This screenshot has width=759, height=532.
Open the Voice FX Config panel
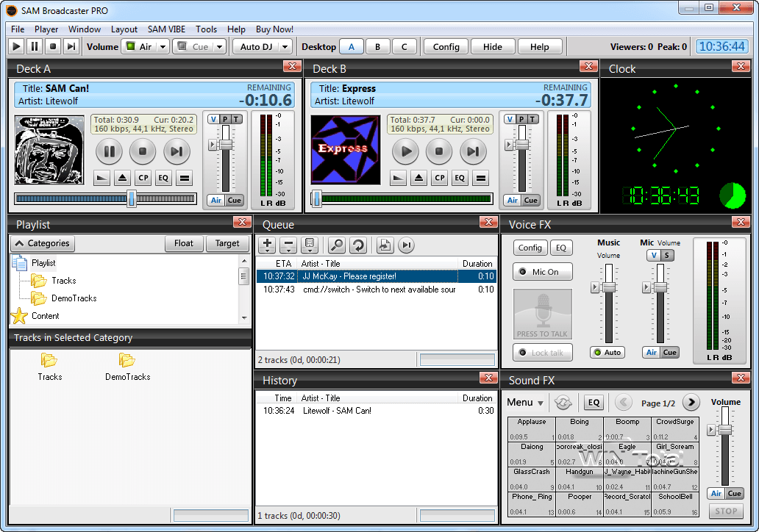pos(530,248)
